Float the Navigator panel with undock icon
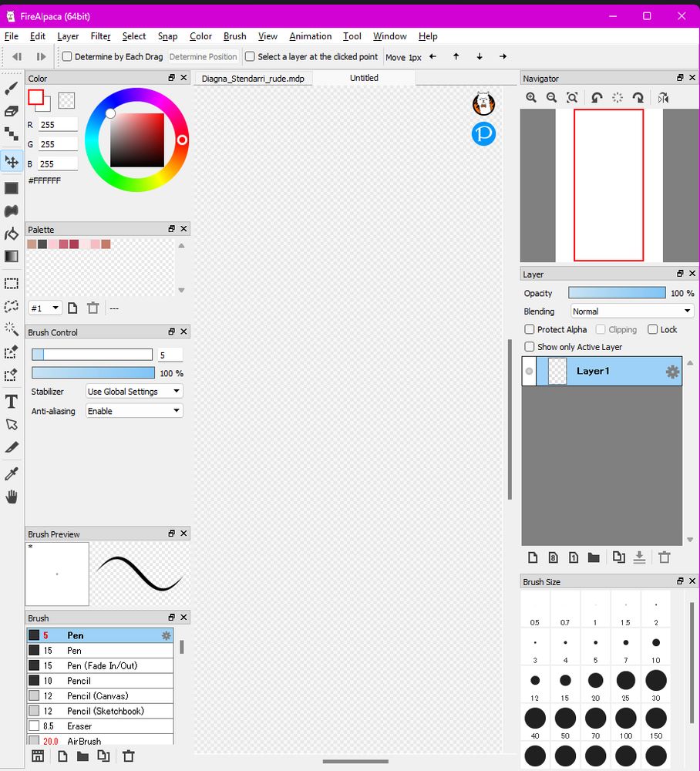700x771 pixels. pyautogui.click(x=680, y=78)
